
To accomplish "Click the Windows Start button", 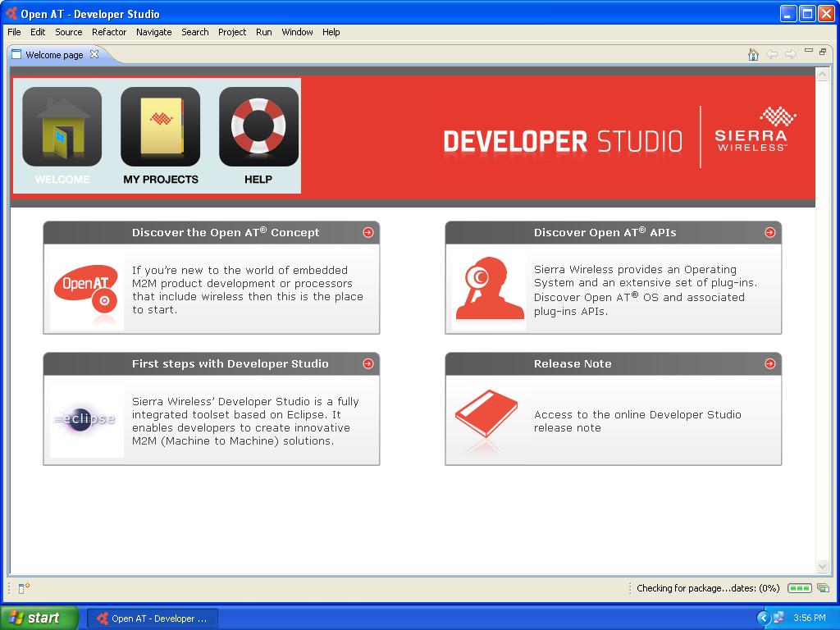I will (39, 618).
